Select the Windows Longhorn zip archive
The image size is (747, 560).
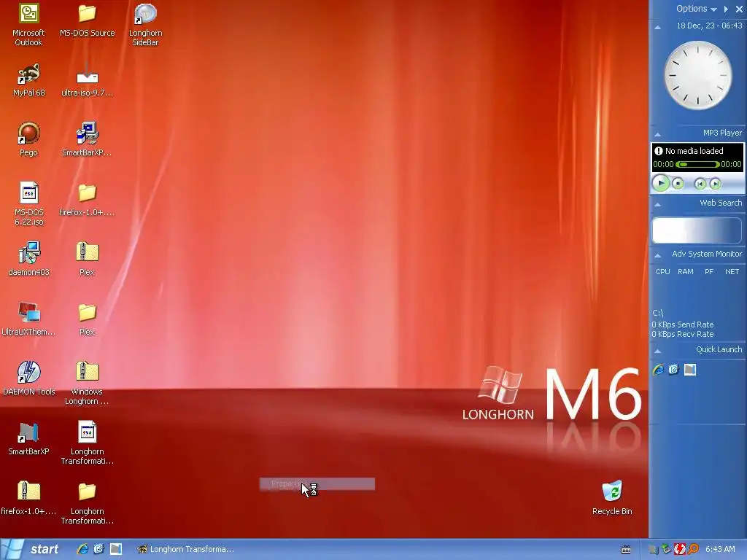88,373
